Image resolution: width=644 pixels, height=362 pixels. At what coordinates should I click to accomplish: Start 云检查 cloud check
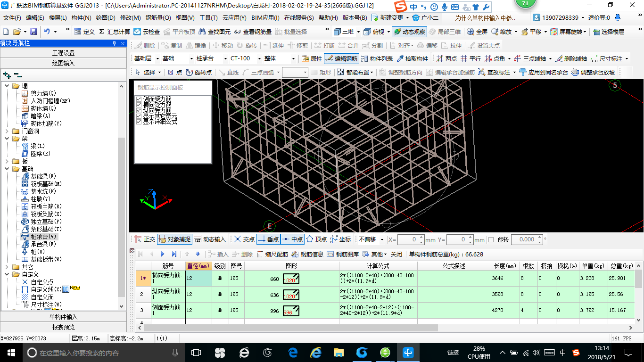(x=147, y=32)
